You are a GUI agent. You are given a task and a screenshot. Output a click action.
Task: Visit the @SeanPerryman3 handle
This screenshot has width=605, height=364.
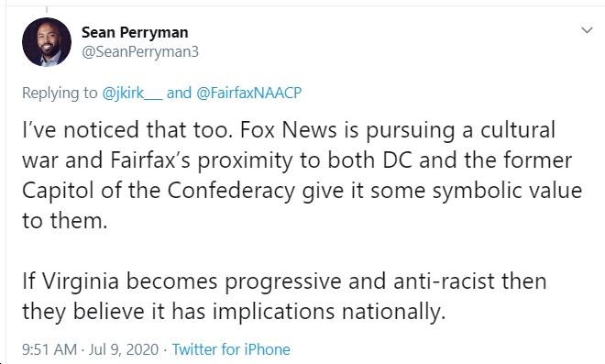click(x=140, y=51)
